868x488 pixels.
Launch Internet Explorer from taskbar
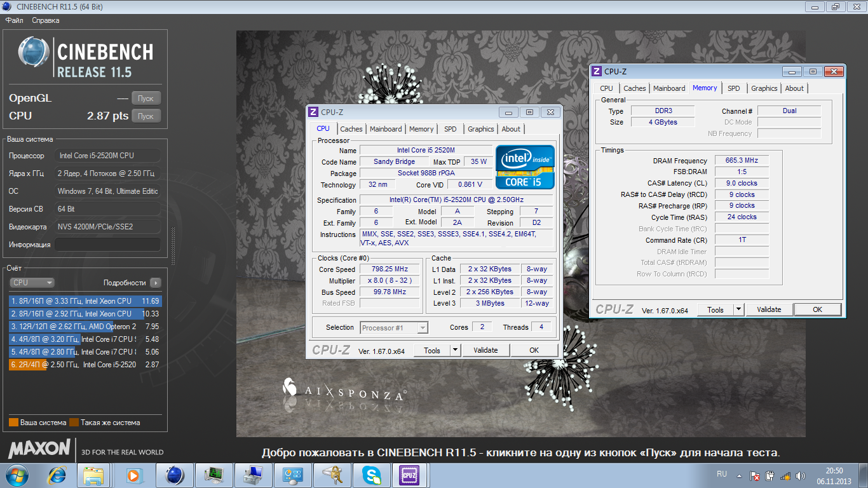point(58,475)
